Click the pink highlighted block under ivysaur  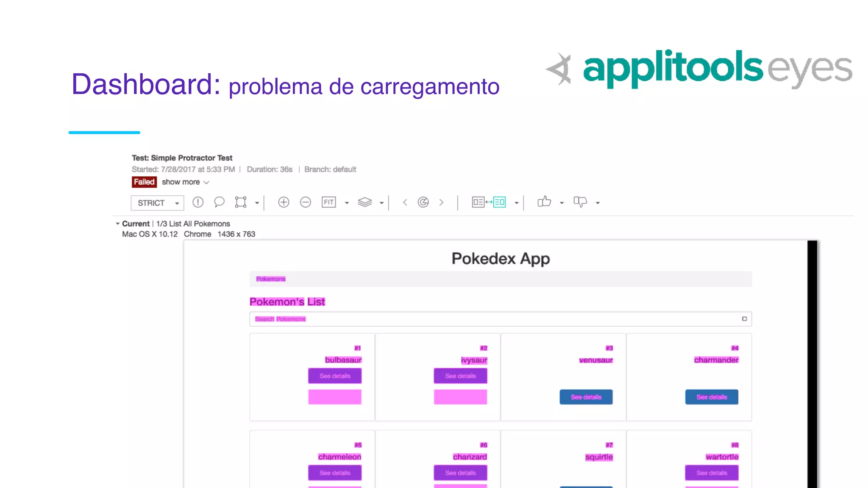tap(460, 397)
